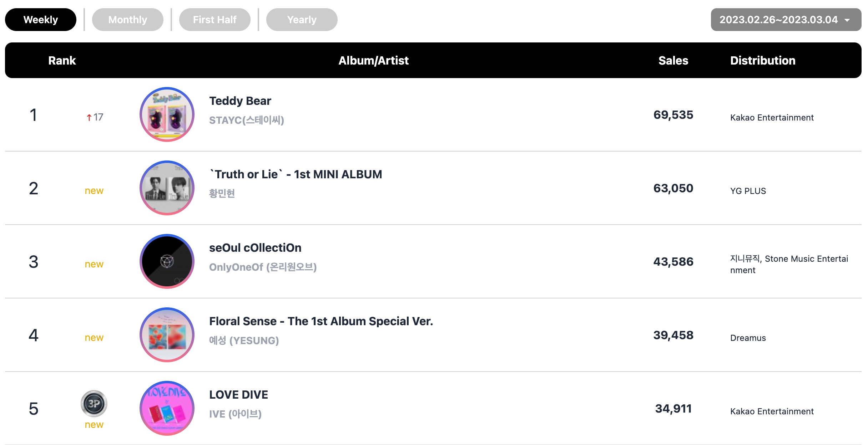Click the Floral Sense album title link
The image size is (868, 445).
click(321, 321)
